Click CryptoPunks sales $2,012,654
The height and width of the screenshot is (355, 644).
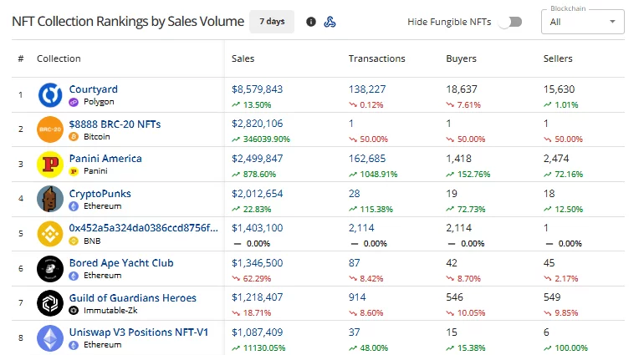[257, 193]
